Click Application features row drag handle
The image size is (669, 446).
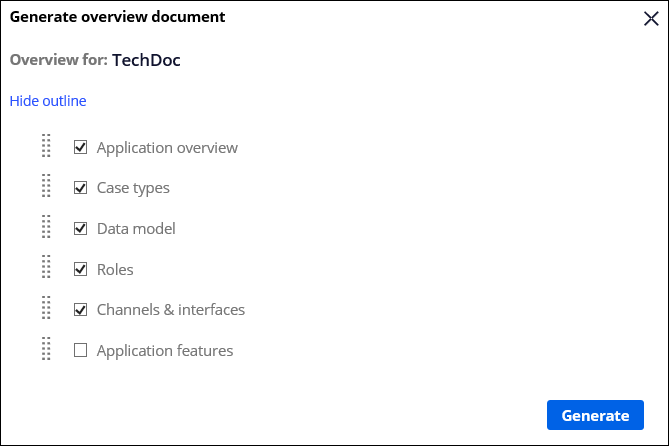[46, 350]
